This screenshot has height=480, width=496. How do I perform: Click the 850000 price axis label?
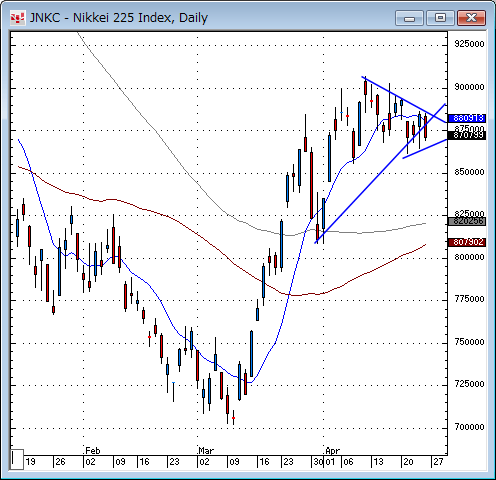point(469,172)
